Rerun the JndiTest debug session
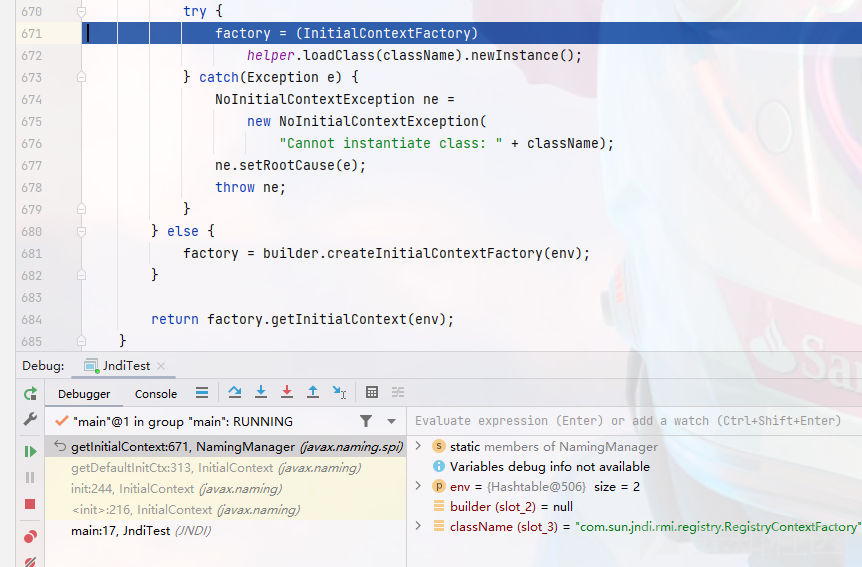 [30, 394]
